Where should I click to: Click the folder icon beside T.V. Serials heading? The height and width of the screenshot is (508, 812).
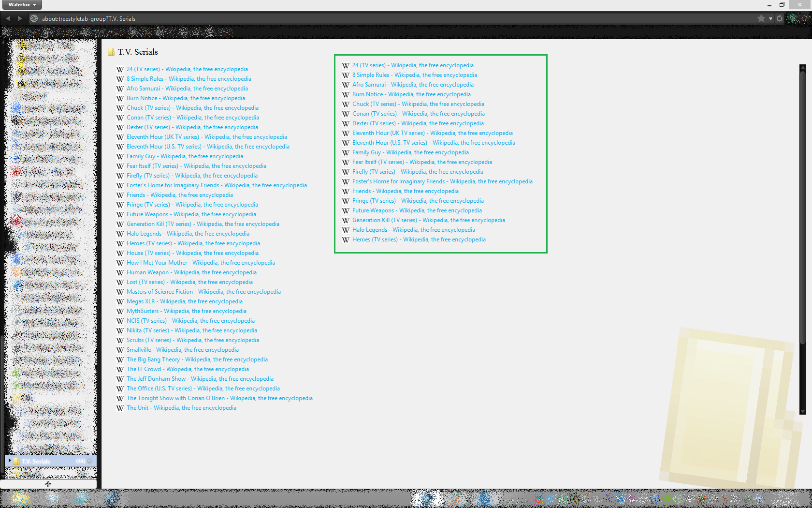[111, 52]
